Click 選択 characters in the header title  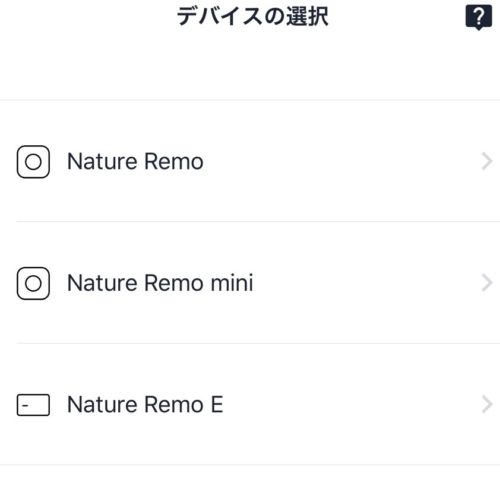point(307,17)
